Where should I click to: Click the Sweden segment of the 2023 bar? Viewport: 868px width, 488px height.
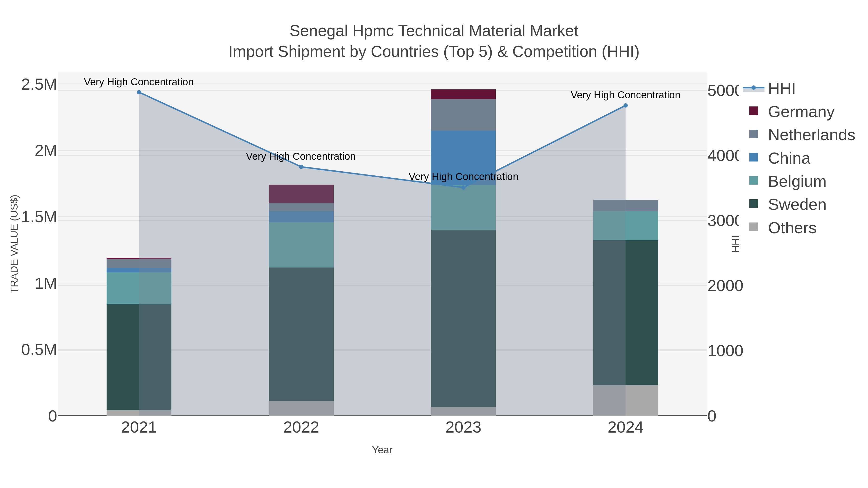click(463, 319)
